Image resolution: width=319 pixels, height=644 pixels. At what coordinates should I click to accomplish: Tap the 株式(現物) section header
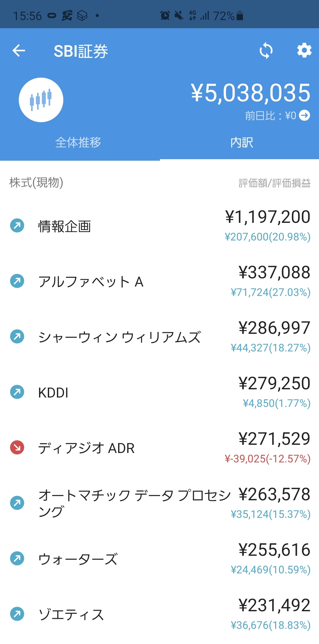[x=36, y=183]
